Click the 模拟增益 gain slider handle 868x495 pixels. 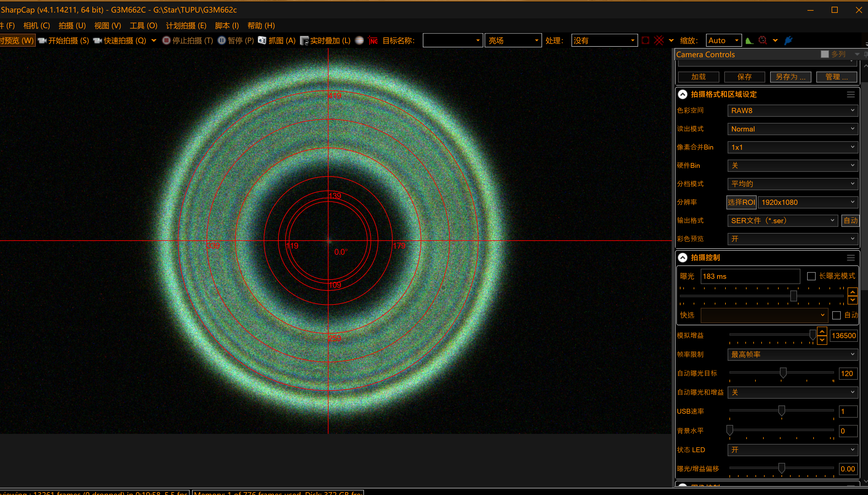(x=813, y=335)
